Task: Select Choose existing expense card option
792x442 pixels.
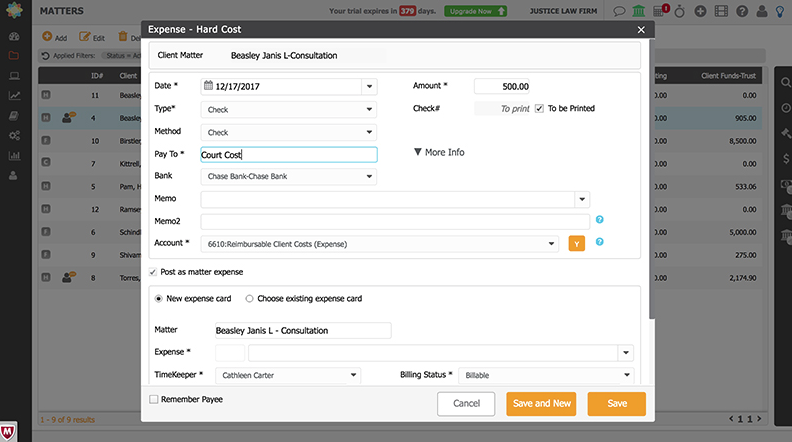Action: 250,298
